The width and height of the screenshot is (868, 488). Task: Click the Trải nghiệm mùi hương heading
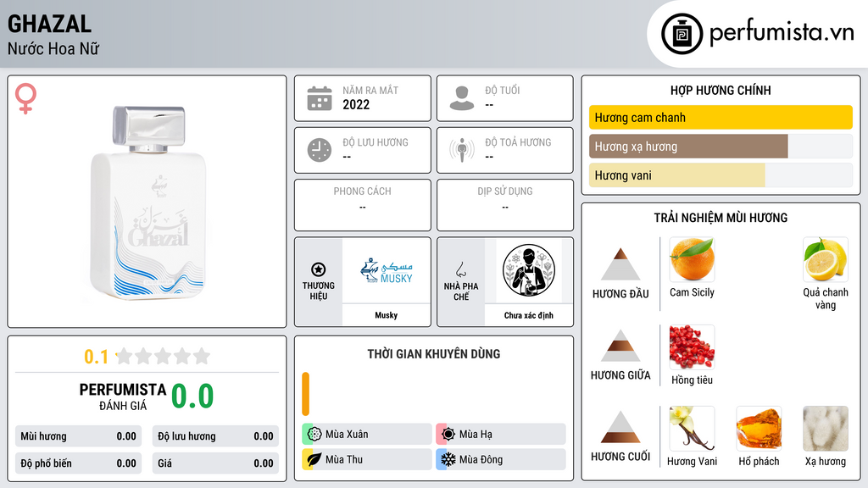[721, 218]
